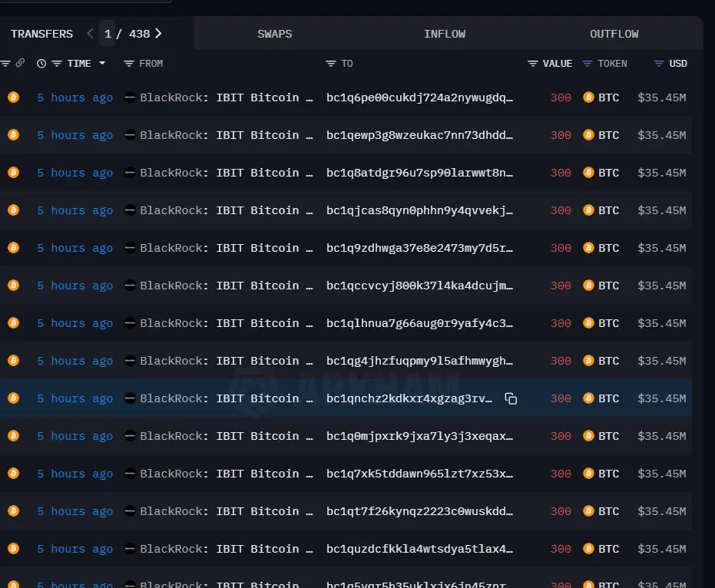Image resolution: width=715 pixels, height=588 pixels.
Task: Open BlackRock IBIT sender in bc1q6pe00 row
Action: pos(226,97)
